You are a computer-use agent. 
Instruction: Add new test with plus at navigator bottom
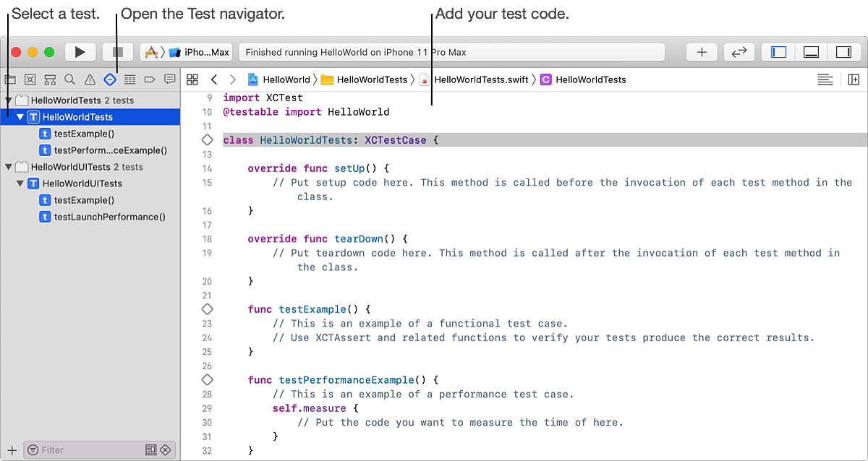(12, 450)
